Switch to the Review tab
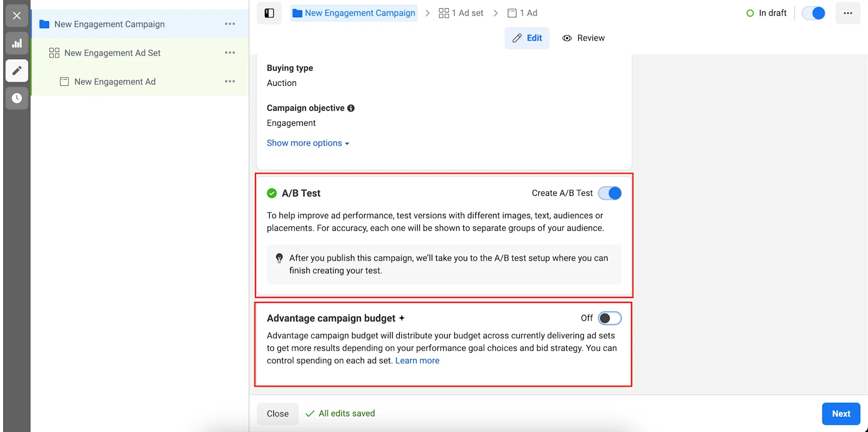The height and width of the screenshot is (432, 868). [x=583, y=38]
